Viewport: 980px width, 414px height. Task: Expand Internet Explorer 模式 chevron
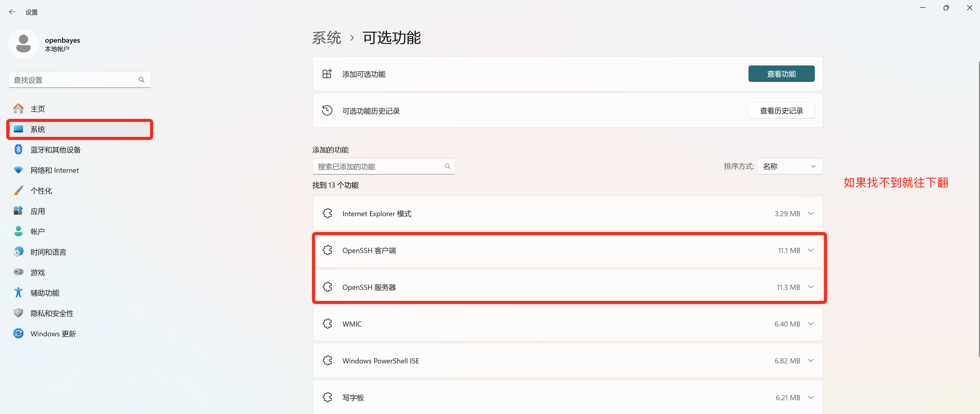click(x=811, y=213)
